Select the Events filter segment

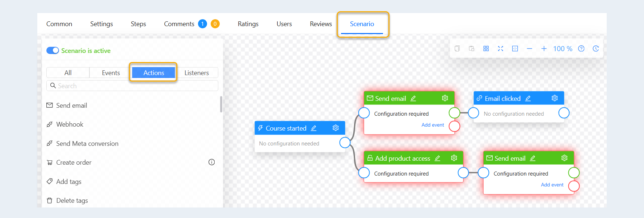[x=111, y=73]
